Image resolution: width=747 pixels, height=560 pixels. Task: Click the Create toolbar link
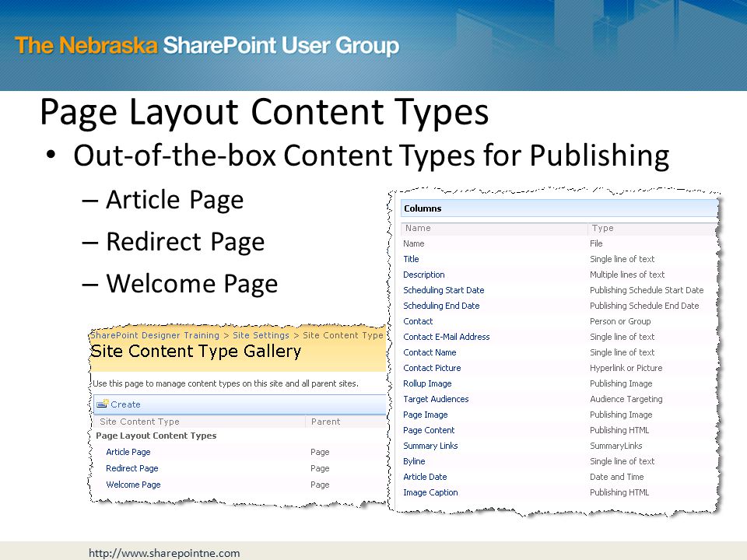pos(125,404)
